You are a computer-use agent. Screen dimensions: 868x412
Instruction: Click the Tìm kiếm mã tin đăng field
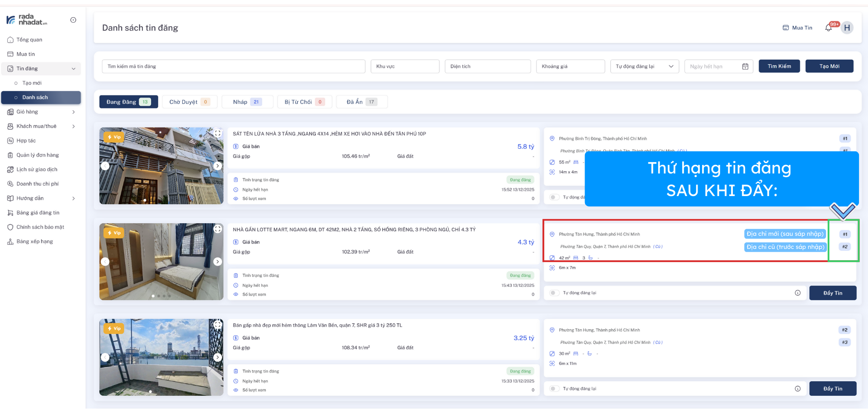(233, 66)
